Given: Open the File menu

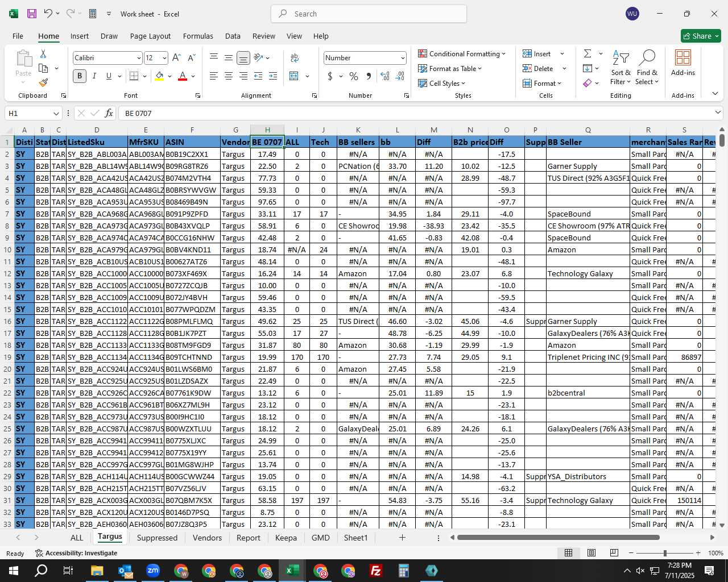Looking at the screenshot, I should [18, 36].
